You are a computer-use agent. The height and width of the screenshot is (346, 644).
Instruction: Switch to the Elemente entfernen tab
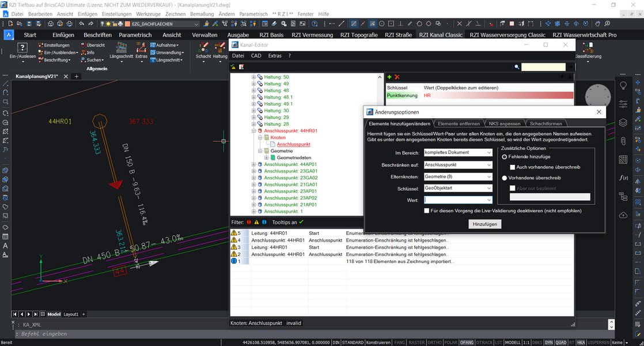[459, 123]
